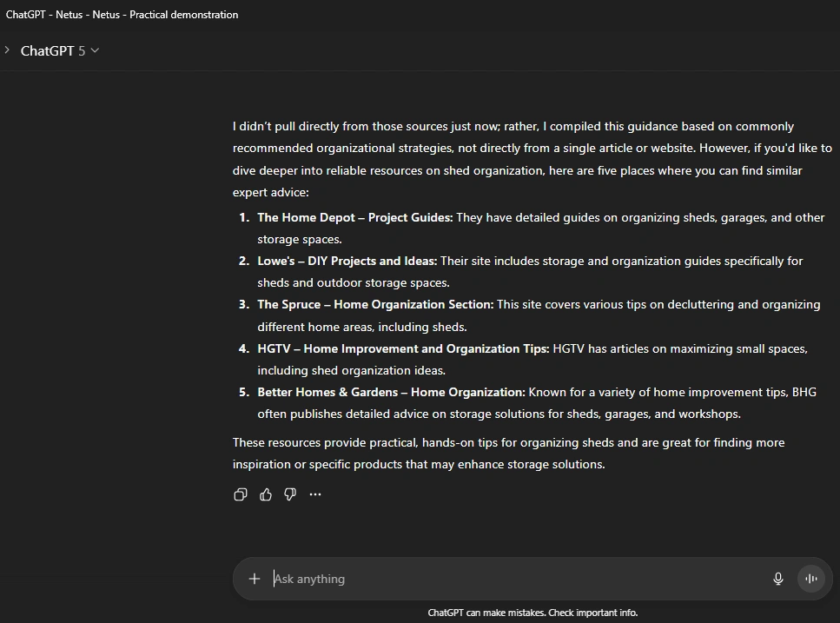Open more actions ellipsis under response
This screenshot has height=623, width=840.
click(x=315, y=494)
